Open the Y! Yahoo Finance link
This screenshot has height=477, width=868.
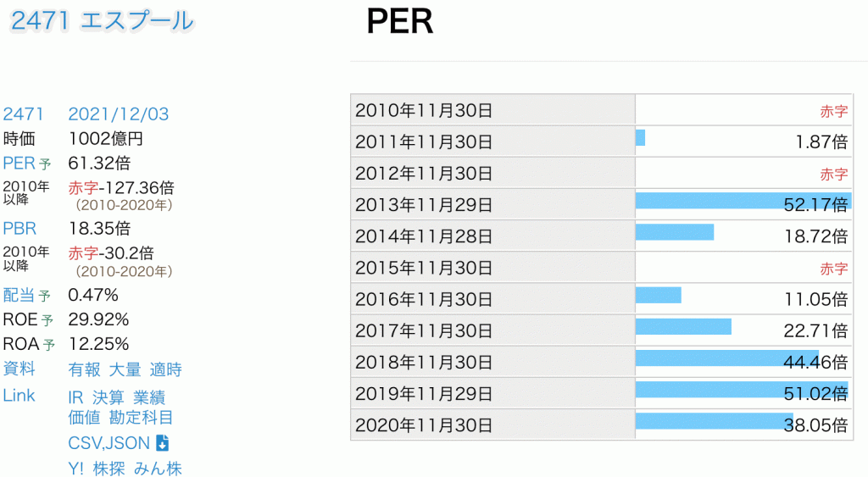tap(75, 469)
